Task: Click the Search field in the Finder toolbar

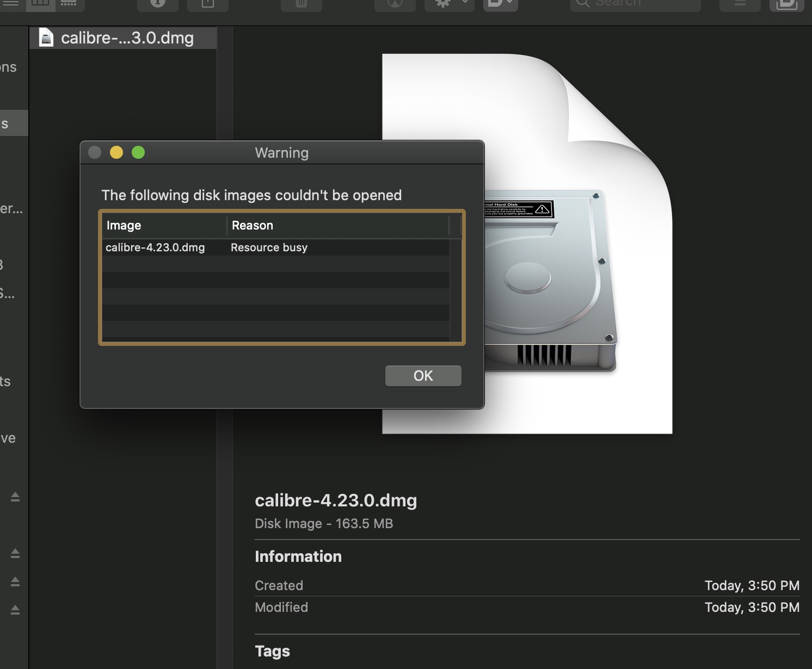Action: pos(635,4)
